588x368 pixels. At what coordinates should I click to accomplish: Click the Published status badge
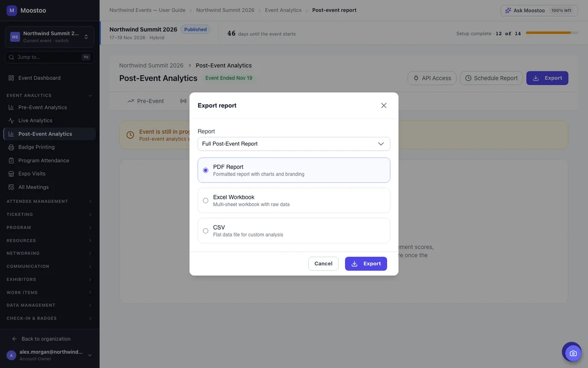(x=196, y=29)
